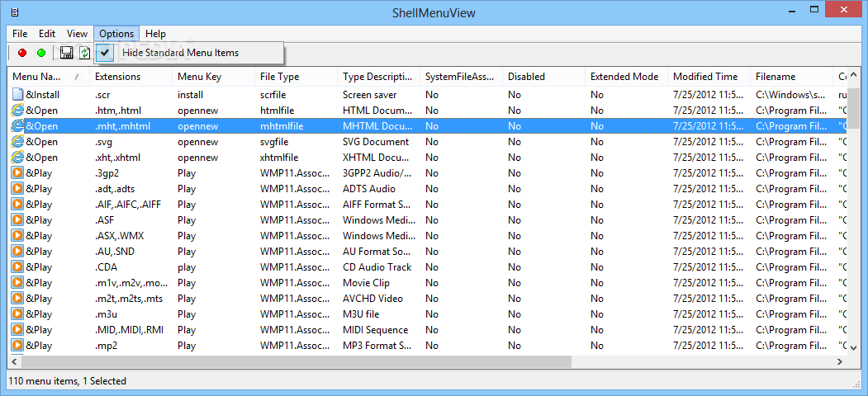This screenshot has width=868, height=396.
Task: Click the vertical scrollbar up arrow
Action: (x=854, y=75)
